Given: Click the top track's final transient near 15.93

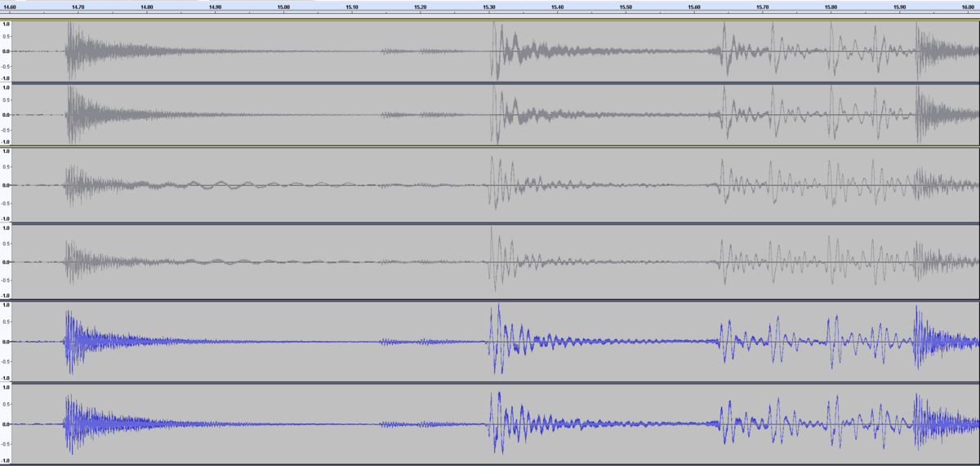Looking at the screenshot, I should 919,51.
